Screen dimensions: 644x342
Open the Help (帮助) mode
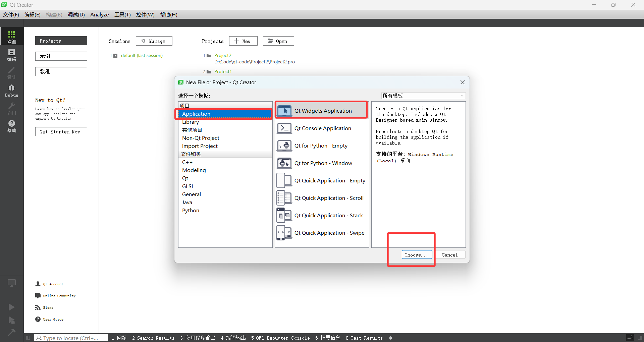click(12, 126)
